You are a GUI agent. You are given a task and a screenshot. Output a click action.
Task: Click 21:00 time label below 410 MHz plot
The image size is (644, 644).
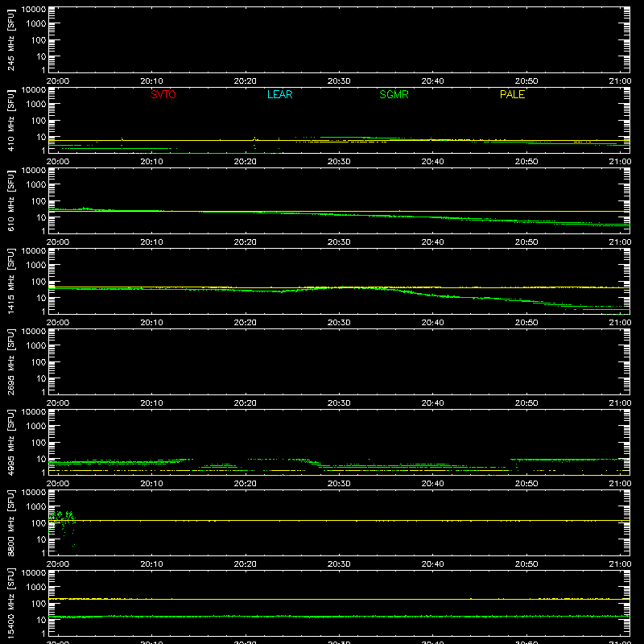click(620, 162)
